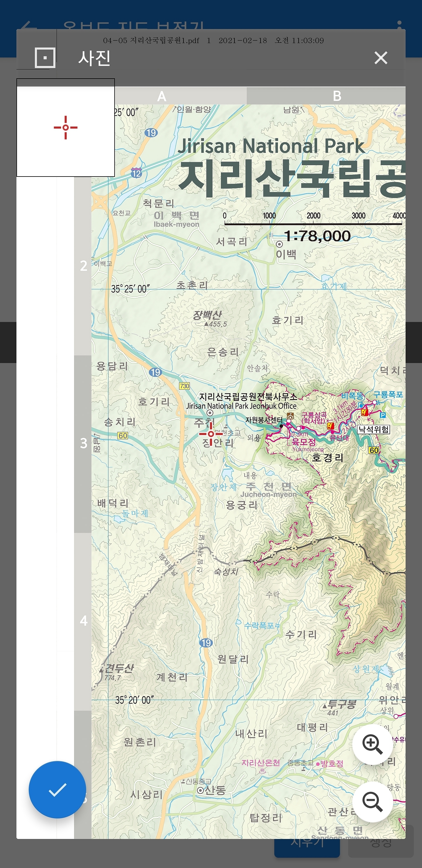Tap the 자원봉사센터 label
The height and width of the screenshot is (868, 422).
point(264,420)
